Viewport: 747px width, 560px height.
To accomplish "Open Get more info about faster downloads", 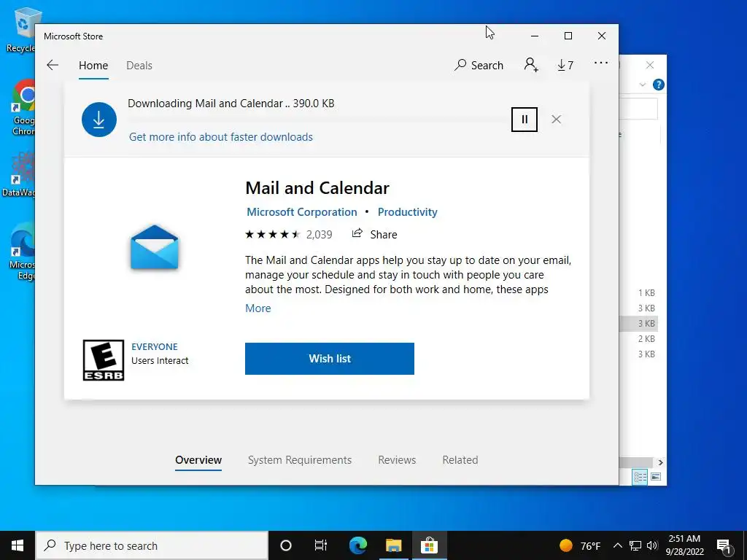I will (x=221, y=137).
